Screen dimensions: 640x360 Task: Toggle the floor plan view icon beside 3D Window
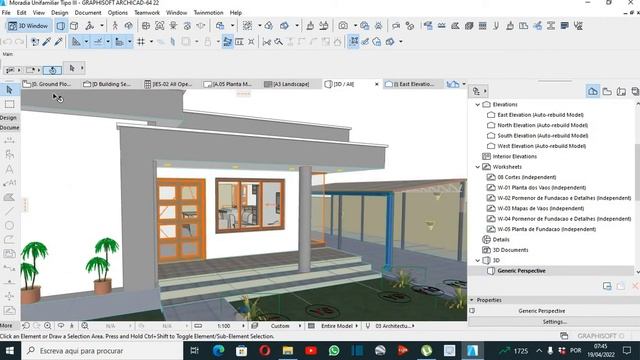pyautogui.click(x=60, y=26)
